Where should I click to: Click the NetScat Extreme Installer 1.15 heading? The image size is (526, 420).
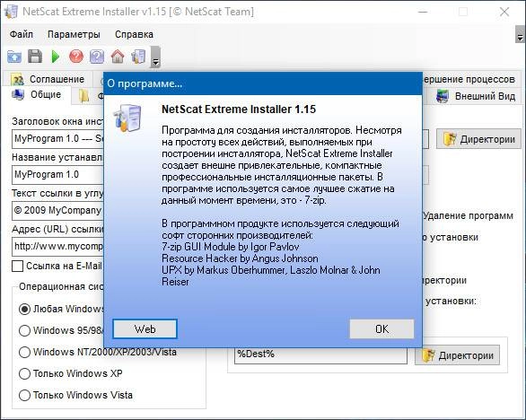click(239, 109)
